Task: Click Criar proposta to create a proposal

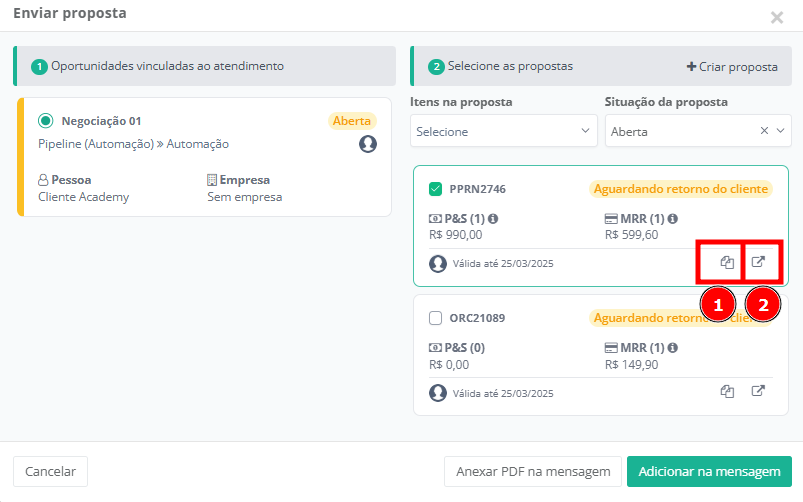Action: (x=731, y=67)
